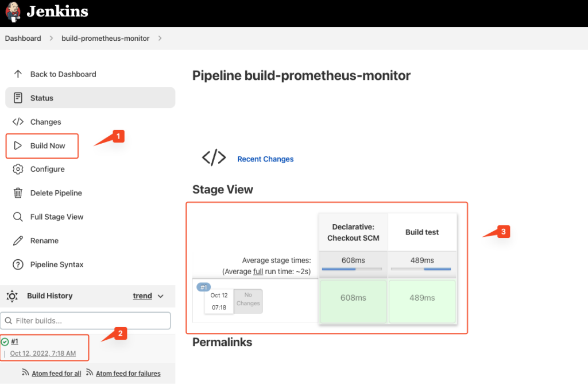Image resolution: width=588 pixels, height=388 pixels.
Task: Click the 608ms average time progress bar
Action: (x=352, y=269)
